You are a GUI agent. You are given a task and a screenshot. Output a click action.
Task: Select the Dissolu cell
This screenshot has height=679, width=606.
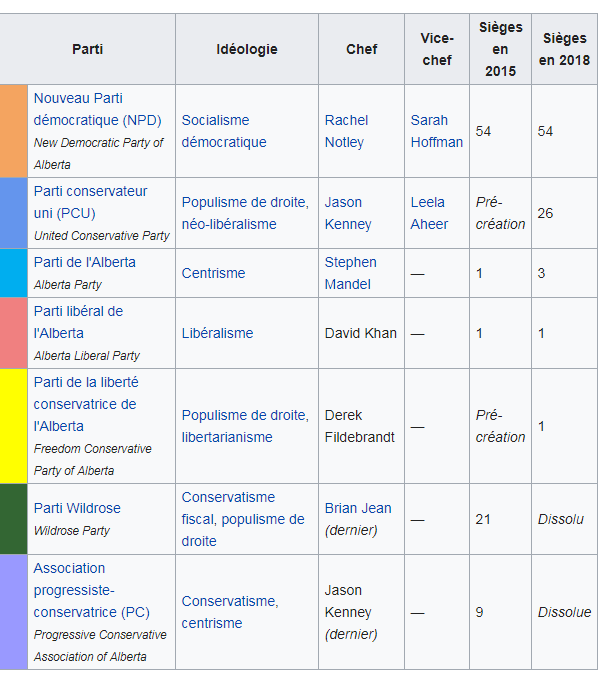[564, 519]
